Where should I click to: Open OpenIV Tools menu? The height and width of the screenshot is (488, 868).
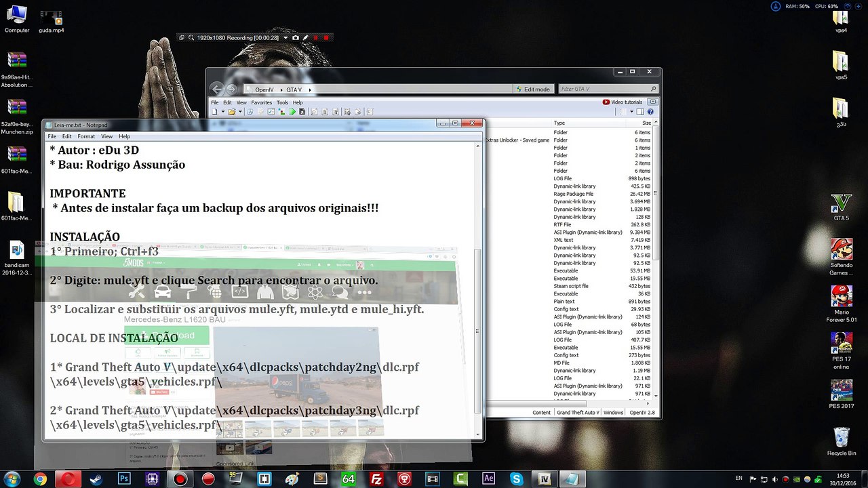[282, 102]
